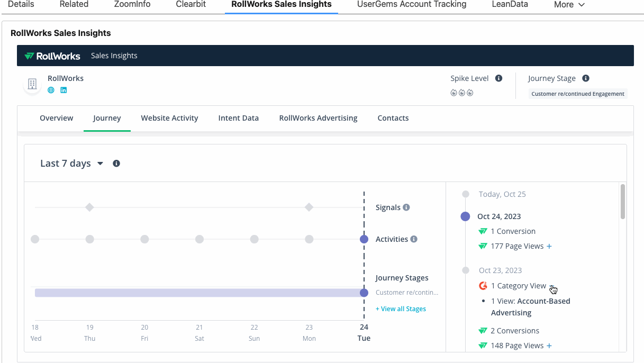Click the info icon next to Spike Level
This screenshot has height=363, width=644.
(498, 78)
